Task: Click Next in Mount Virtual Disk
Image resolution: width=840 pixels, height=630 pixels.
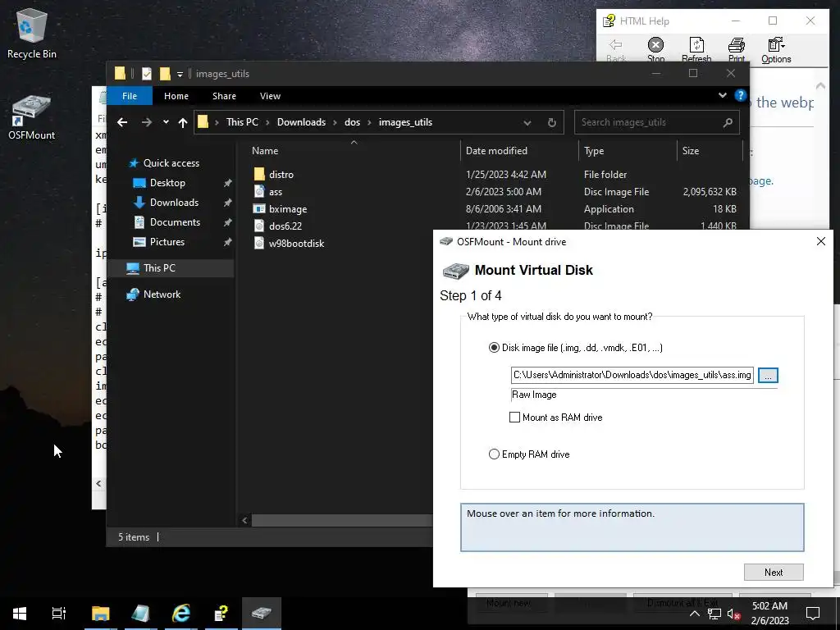Action: click(x=774, y=572)
